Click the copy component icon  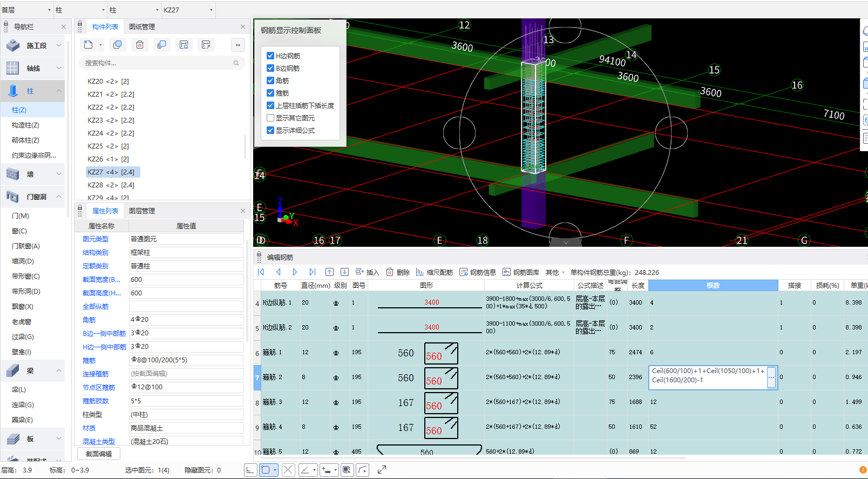[117, 45]
